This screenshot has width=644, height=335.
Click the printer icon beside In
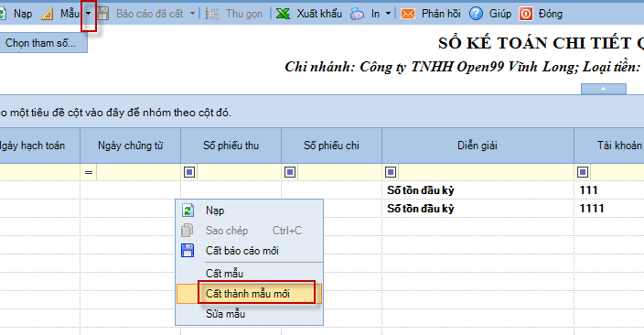357,14
